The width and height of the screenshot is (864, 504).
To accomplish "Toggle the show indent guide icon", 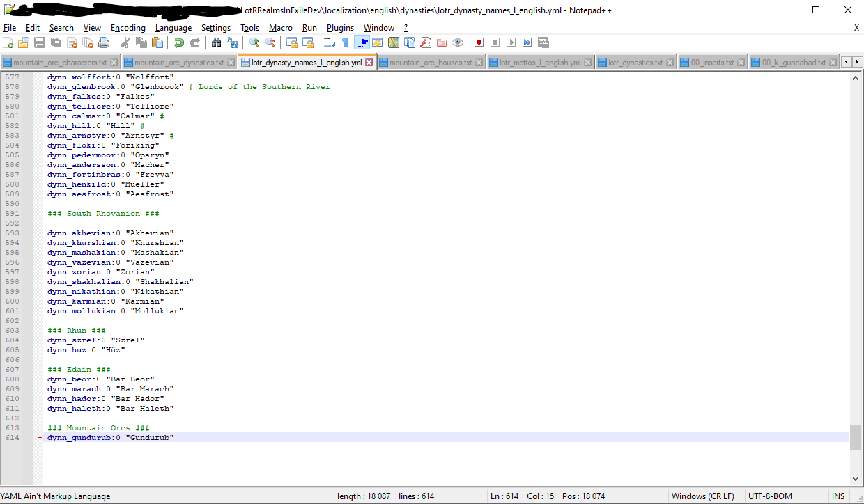I will (362, 42).
